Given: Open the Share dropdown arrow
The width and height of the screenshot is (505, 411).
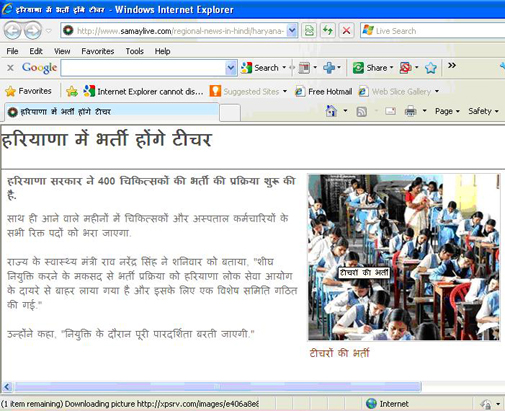Looking at the screenshot, I should point(392,68).
